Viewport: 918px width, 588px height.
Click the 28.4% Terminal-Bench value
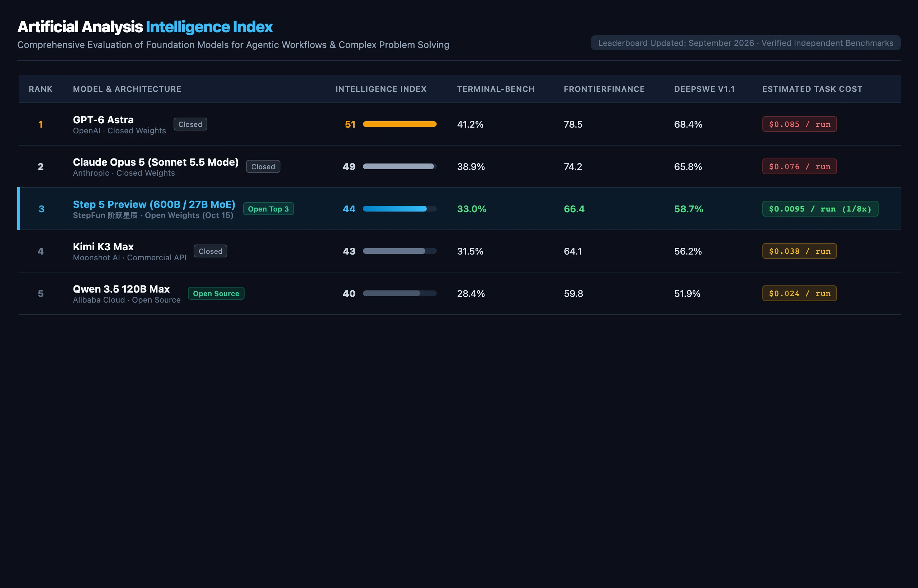[471, 294]
